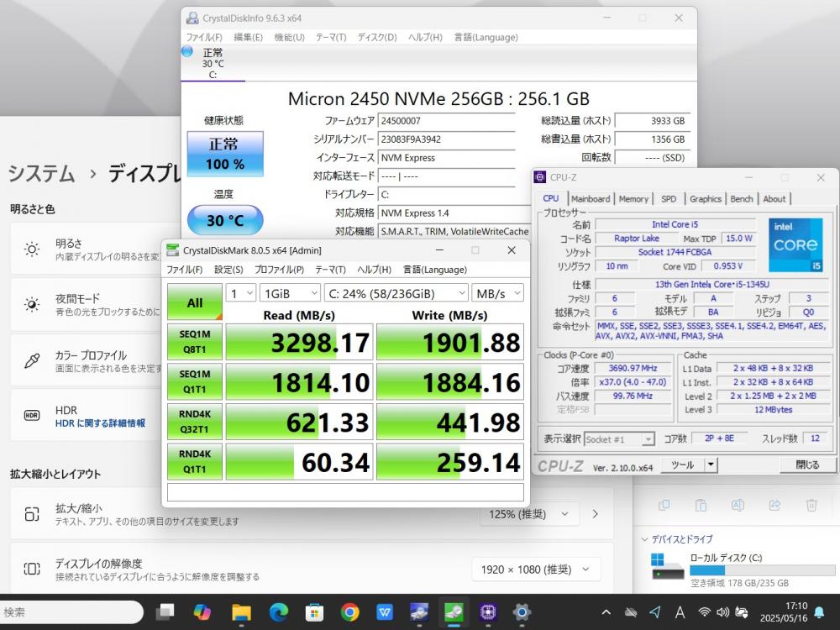Click the 閉じる button in CPU-Z
Screen dimensions: 840x630
click(x=807, y=465)
